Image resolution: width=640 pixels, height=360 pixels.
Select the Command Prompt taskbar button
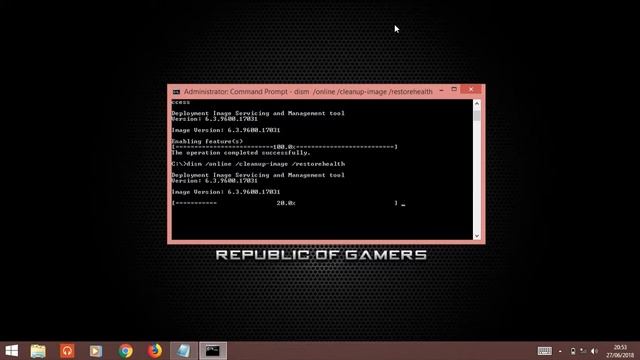pos(213,351)
